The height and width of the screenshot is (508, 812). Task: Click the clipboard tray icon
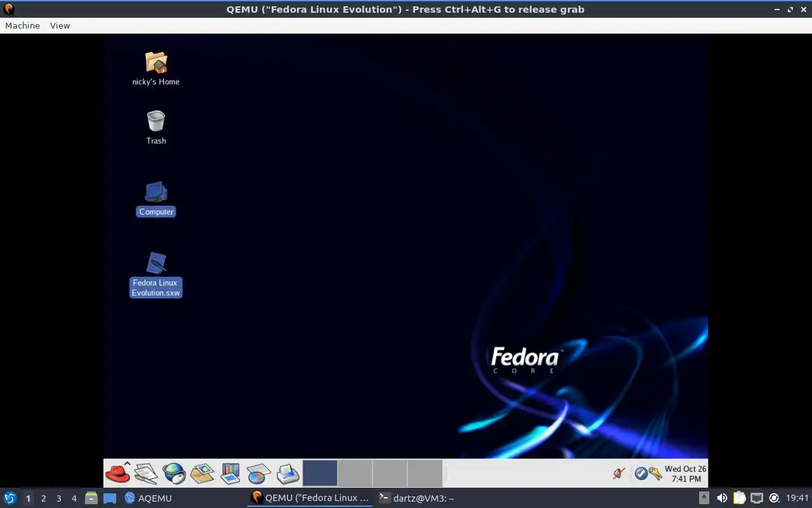click(739, 498)
